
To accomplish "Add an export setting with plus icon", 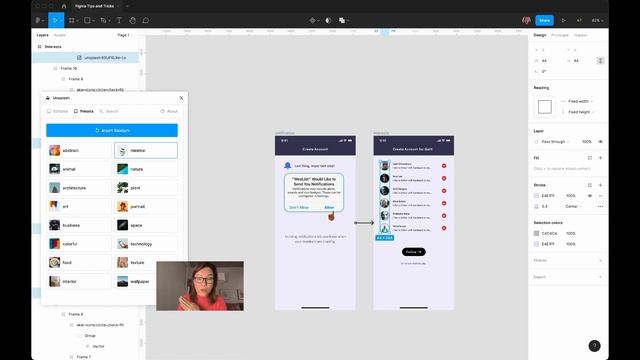I will [600, 277].
